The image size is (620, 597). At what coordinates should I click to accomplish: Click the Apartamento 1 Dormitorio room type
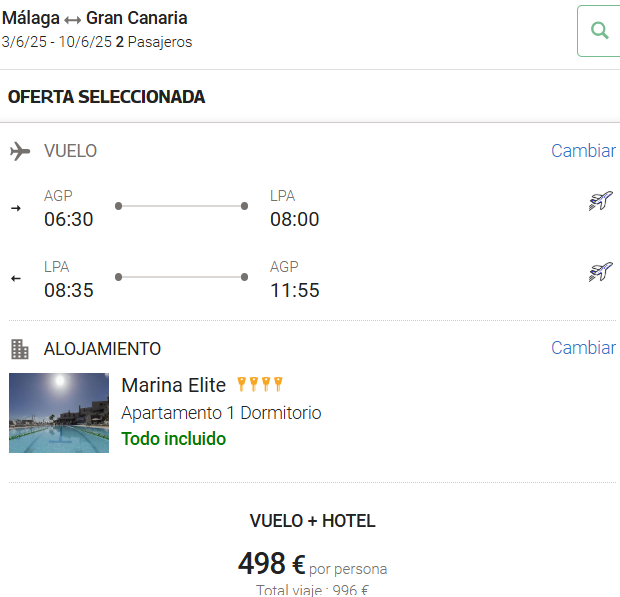click(x=221, y=413)
